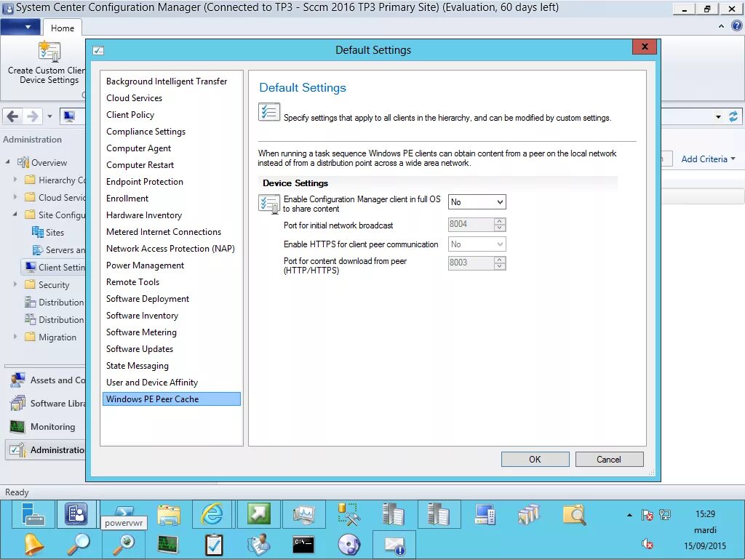Click the muted speaker tray icon
745x560 pixels.
[x=647, y=544]
